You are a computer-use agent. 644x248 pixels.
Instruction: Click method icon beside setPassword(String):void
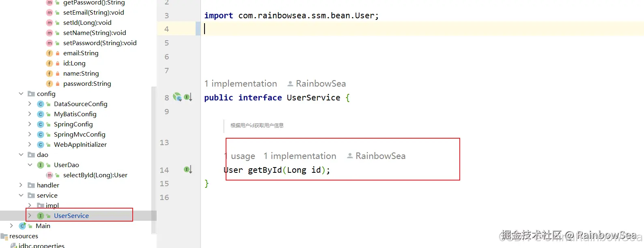(x=50, y=43)
